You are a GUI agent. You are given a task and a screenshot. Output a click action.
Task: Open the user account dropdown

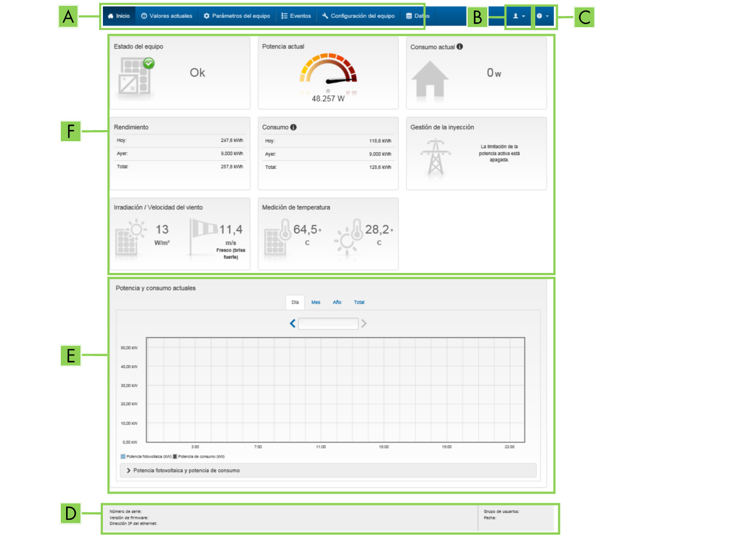519,16
